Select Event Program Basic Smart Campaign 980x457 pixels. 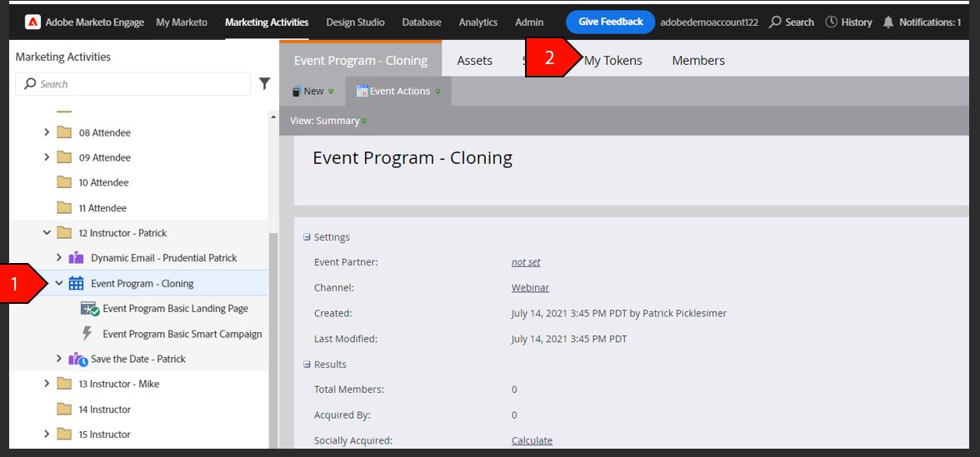(182, 334)
